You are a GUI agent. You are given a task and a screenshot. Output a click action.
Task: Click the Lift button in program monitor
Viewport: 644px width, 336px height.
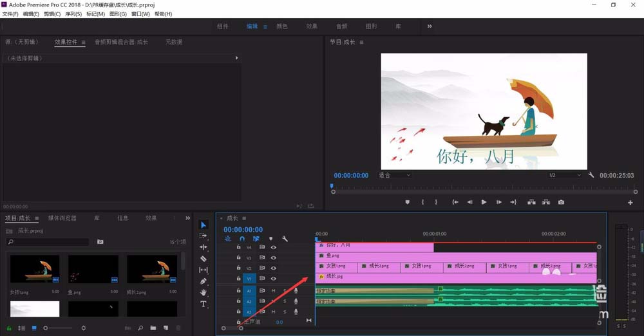tap(531, 202)
